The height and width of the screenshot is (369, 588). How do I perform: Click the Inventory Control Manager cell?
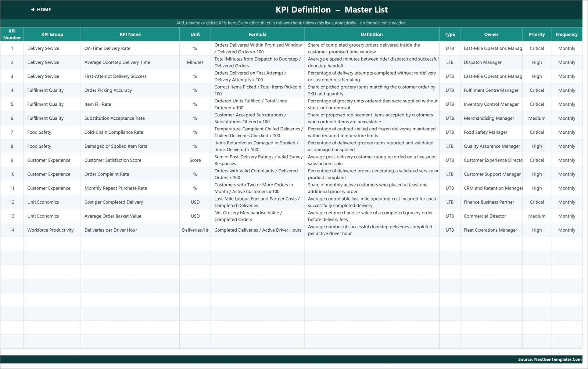(491, 104)
